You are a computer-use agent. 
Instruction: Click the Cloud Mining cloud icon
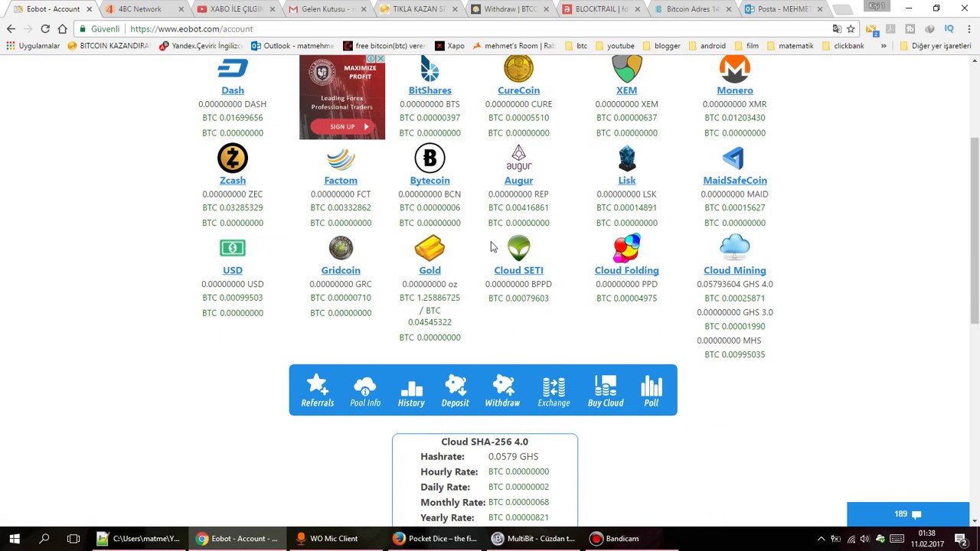tap(734, 246)
